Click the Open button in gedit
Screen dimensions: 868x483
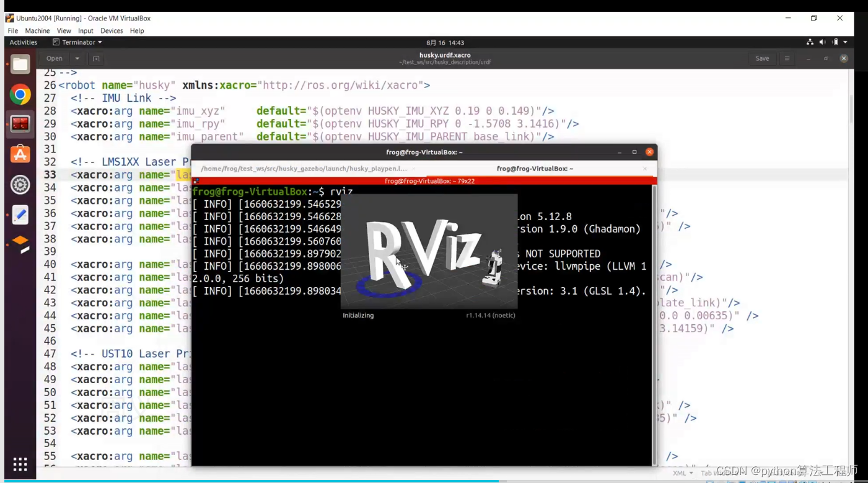coord(55,58)
